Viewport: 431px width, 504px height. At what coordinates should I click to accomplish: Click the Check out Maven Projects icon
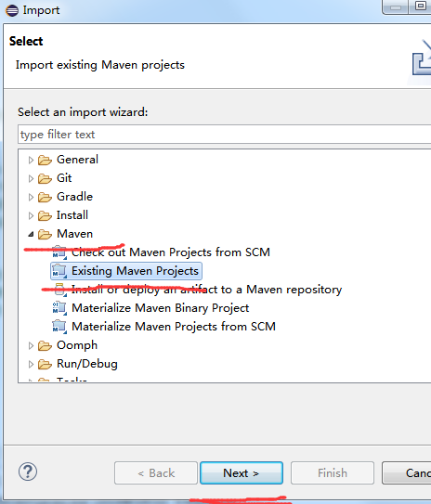point(59,252)
